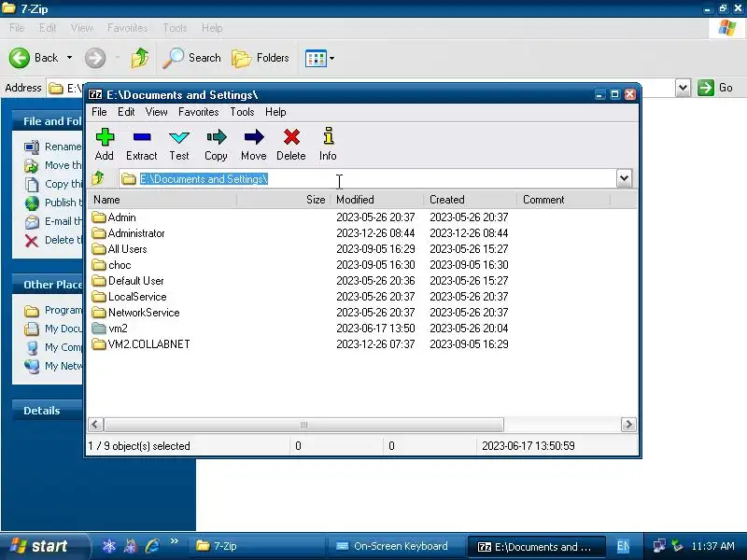747x560 pixels.
Task: Open the Explorer address bar dropdown
Action: pyautogui.click(x=683, y=88)
